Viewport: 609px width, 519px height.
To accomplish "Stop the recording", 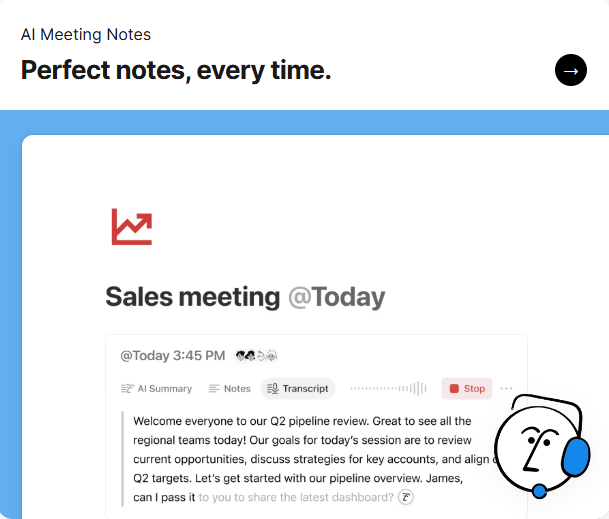I will pyautogui.click(x=466, y=389).
